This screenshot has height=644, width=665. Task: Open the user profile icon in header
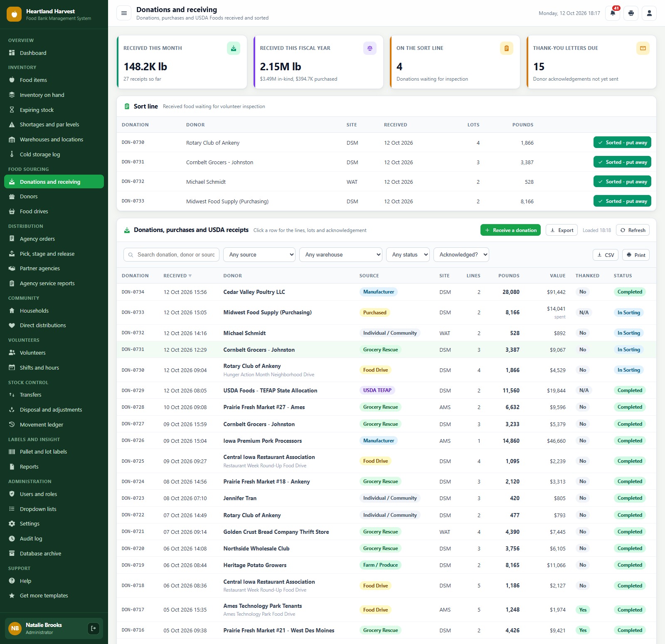click(649, 13)
